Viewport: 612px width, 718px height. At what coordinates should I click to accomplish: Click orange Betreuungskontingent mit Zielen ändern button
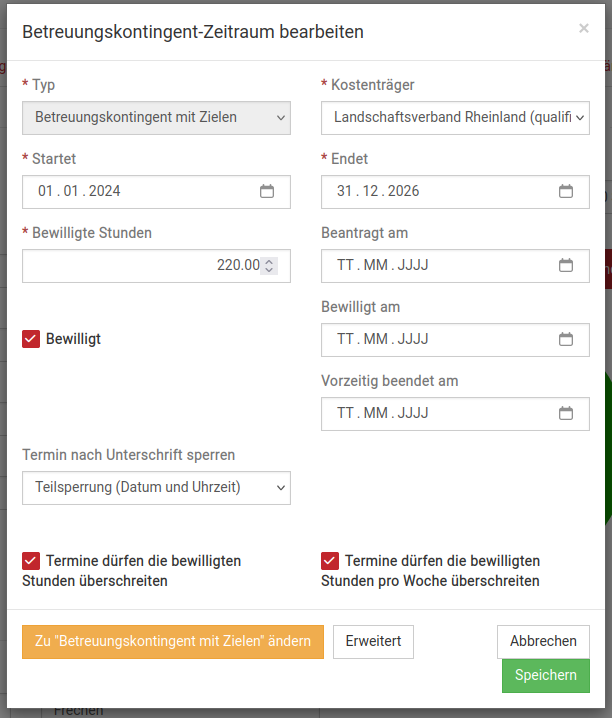point(173,641)
